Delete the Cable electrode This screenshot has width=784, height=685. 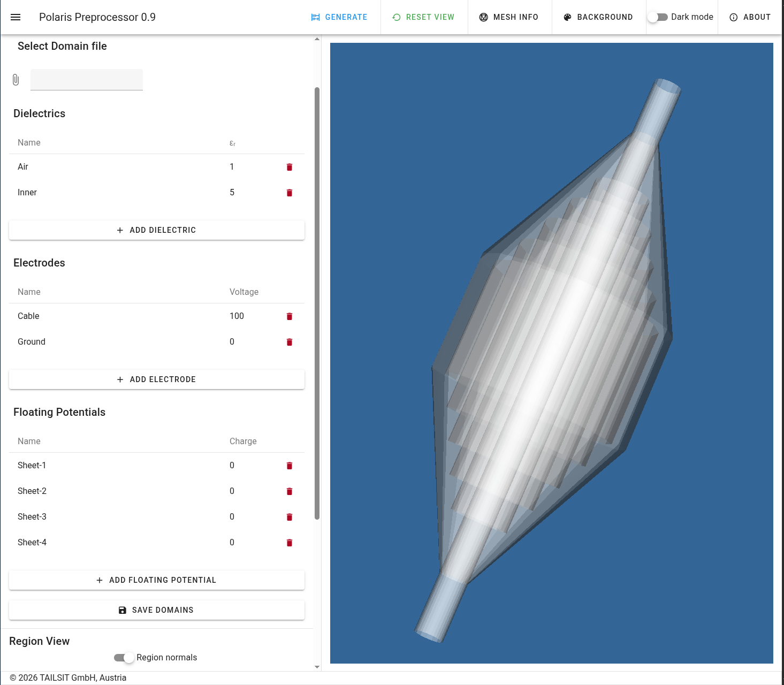290,316
